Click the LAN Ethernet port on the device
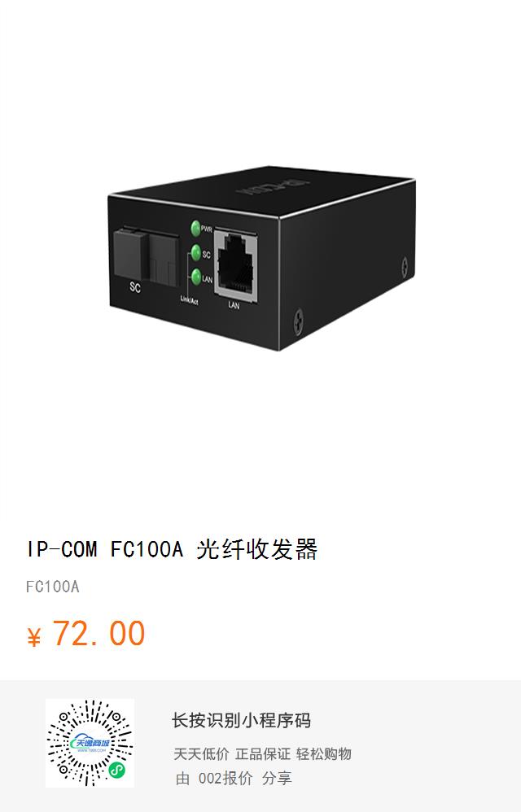The image size is (521, 812). click(236, 268)
